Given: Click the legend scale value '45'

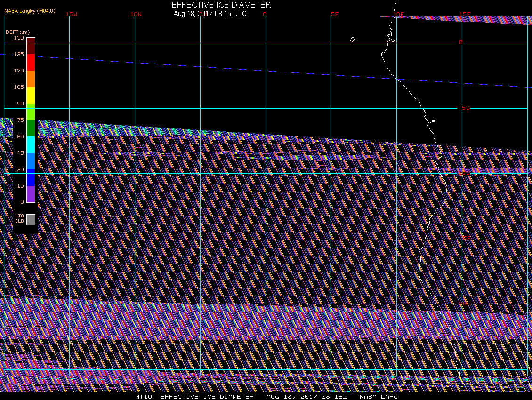Looking at the screenshot, I should tap(21, 152).
